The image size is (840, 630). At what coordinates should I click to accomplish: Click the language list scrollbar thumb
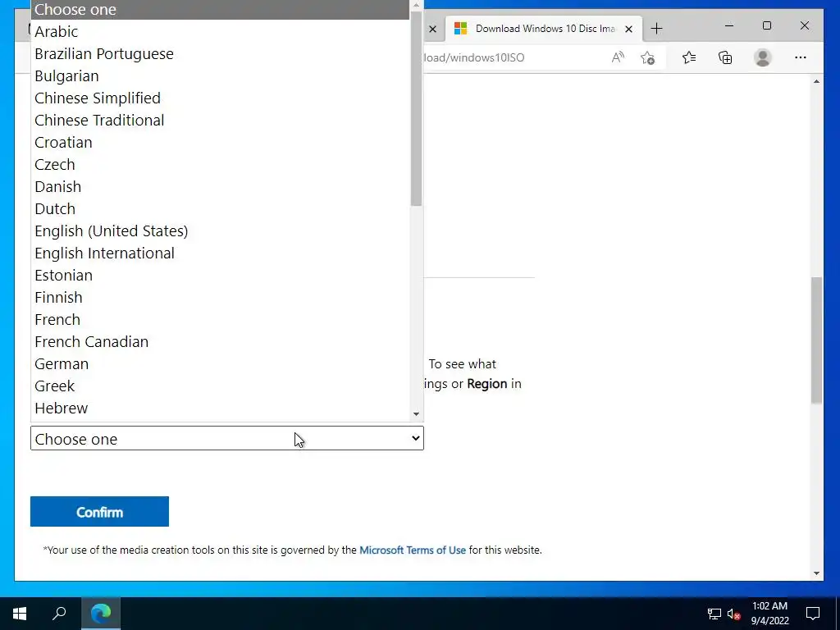coord(416,109)
